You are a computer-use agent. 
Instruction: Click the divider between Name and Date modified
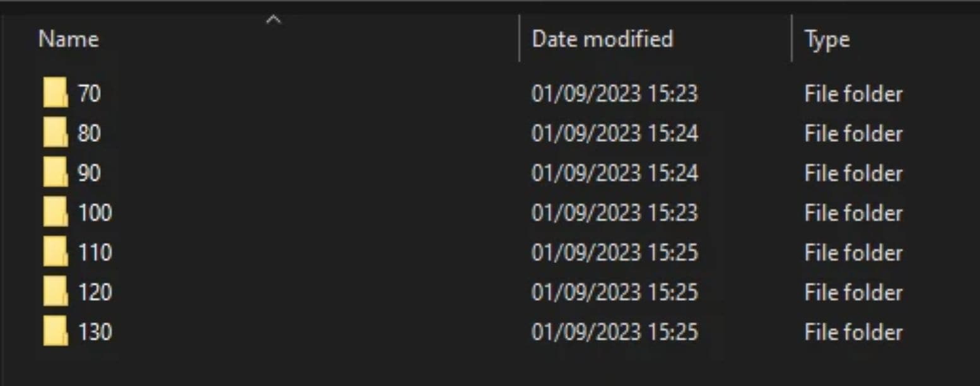pyautogui.click(x=520, y=39)
